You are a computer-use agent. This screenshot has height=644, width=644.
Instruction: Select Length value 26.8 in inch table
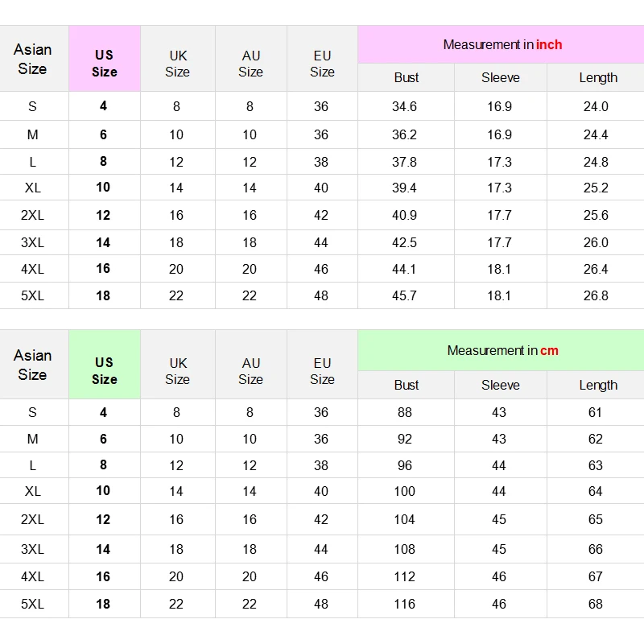596,295
